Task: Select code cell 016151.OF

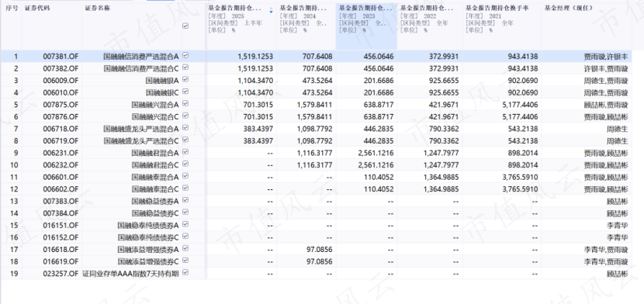Action: [x=61, y=225]
